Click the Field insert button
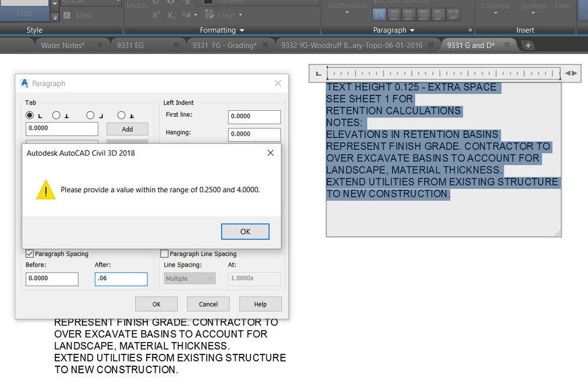 tap(563, 6)
